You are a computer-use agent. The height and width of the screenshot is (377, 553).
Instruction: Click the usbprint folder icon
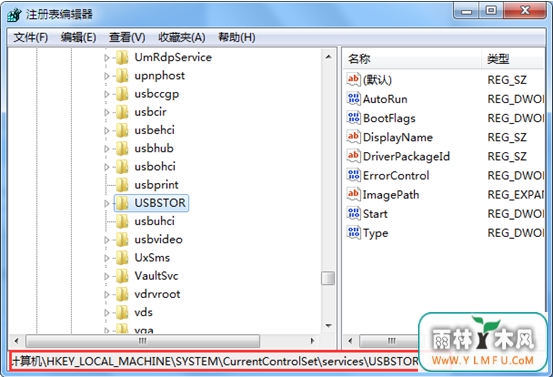122,185
